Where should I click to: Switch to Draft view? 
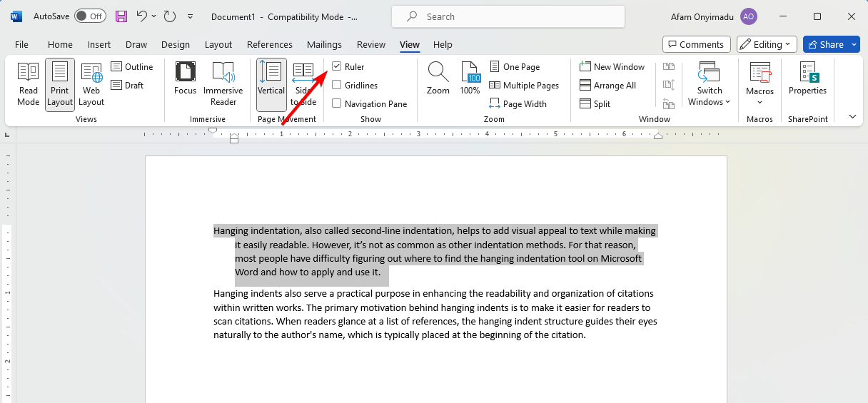pyautogui.click(x=128, y=86)
